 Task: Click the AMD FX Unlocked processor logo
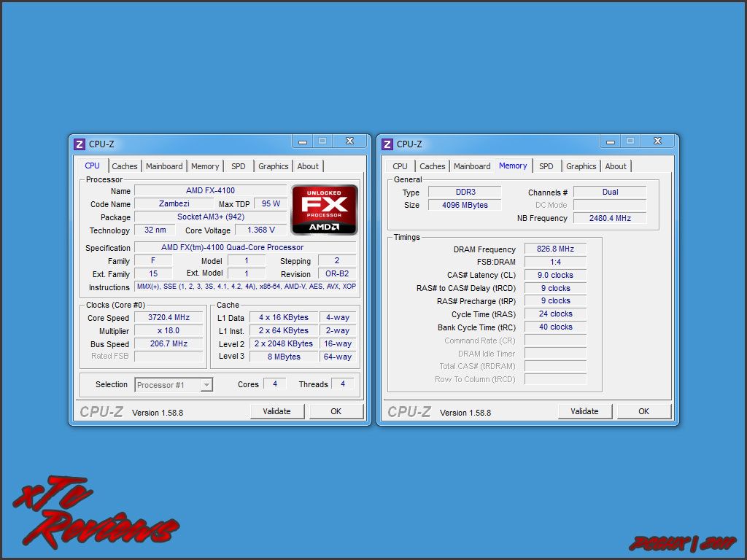tap(325, 209)
